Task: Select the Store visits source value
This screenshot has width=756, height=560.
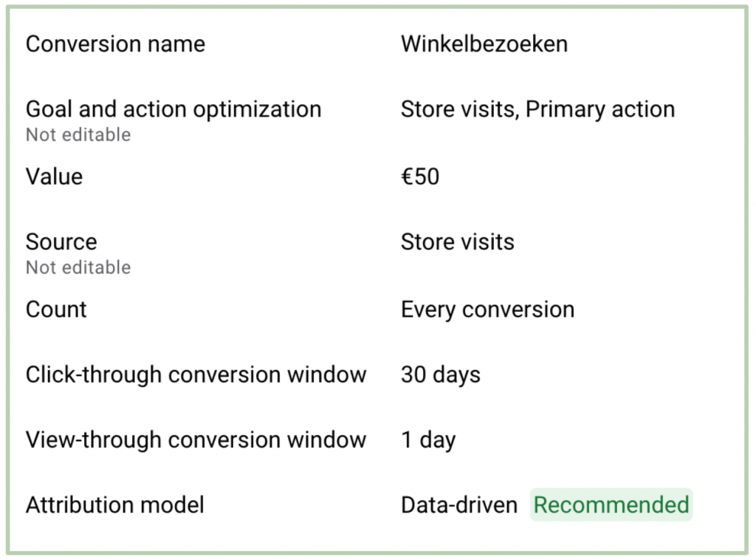Action: click(458, 242)
